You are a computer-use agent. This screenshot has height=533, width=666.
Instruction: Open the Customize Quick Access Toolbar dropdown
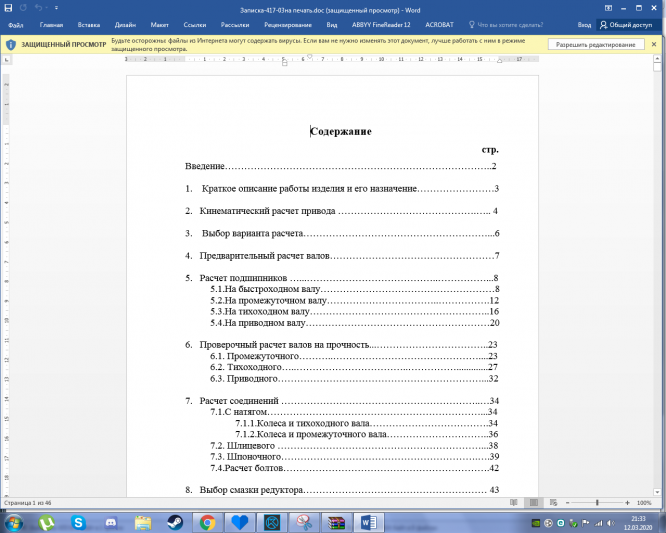pyautogui.click(x=56, y=8)
